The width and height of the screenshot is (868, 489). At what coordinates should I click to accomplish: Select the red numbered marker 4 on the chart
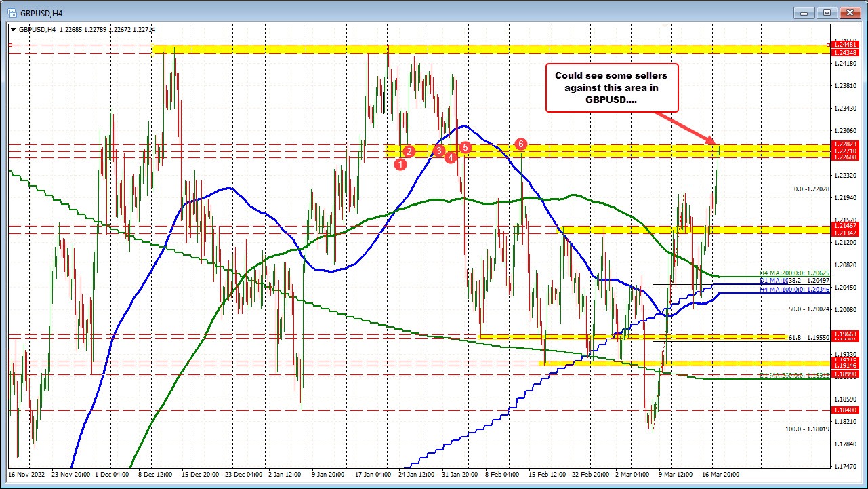click(x=450, y=156)
